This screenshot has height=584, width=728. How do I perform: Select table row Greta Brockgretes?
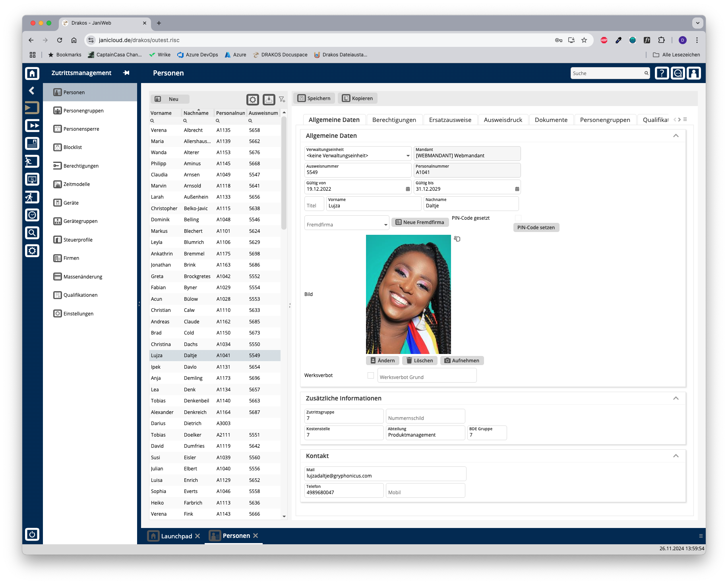(215, 277)
